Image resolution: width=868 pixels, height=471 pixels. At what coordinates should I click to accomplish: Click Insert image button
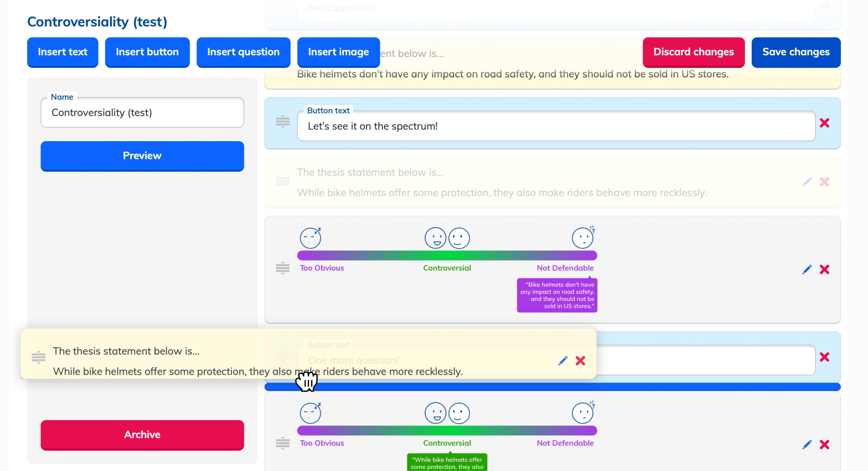click(338, 52)
